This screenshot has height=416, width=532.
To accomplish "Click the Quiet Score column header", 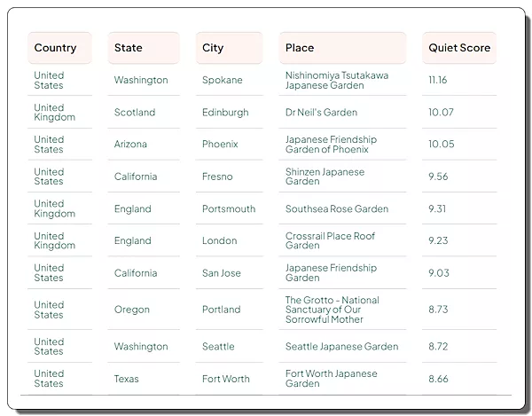I will [x=459, y=48].
